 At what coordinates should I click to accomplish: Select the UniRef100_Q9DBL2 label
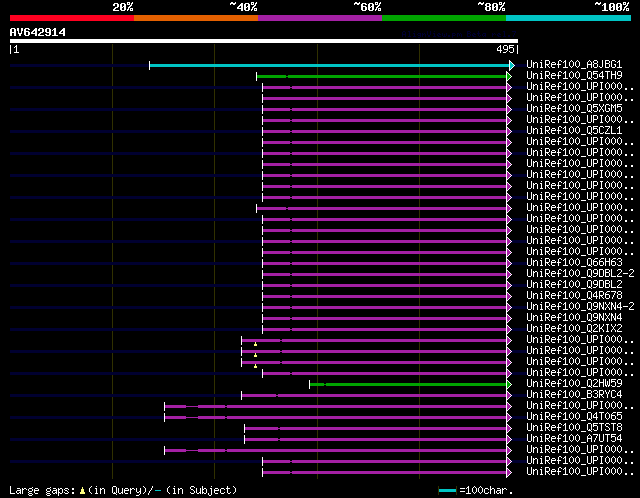[574, 284]
